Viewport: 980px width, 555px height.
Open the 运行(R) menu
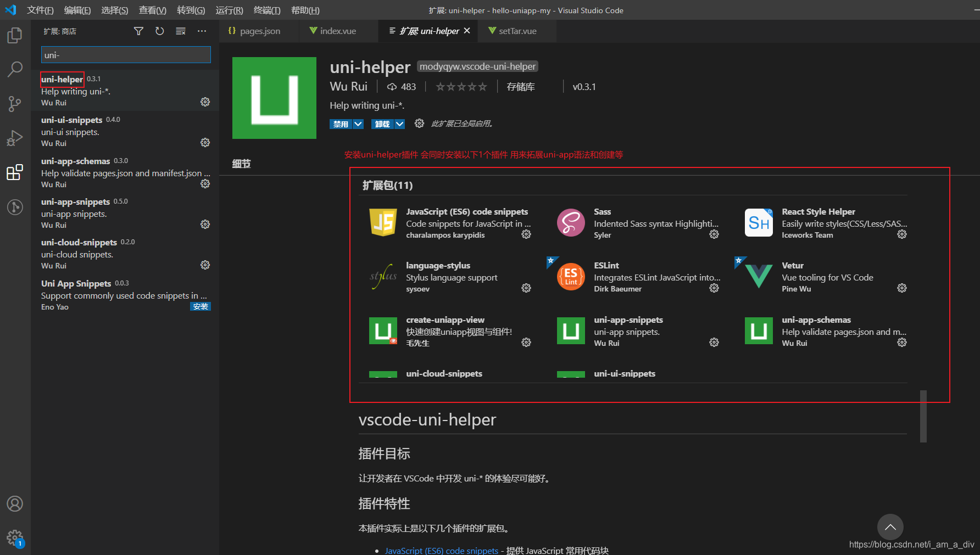(229, 10)
